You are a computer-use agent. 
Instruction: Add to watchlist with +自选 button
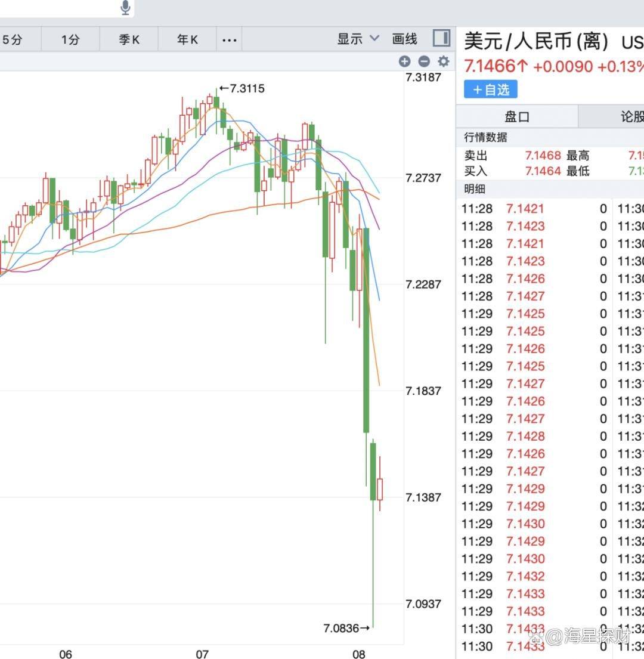tap(491, 89)
